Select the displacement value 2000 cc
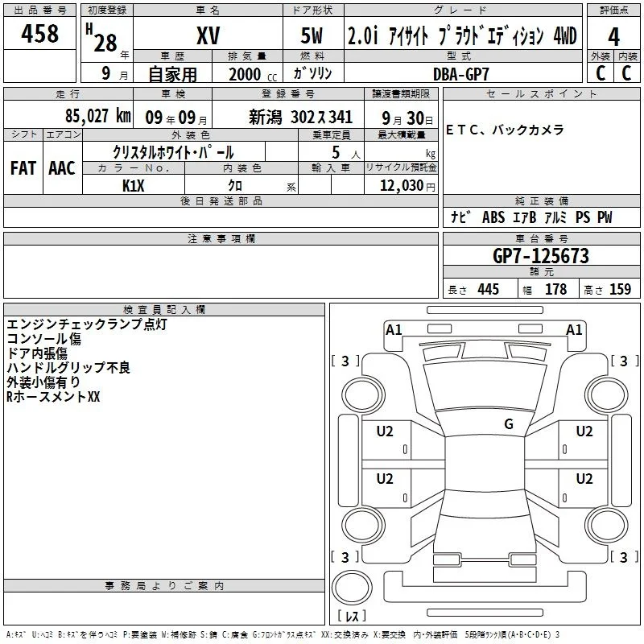This screenshot has height=644, width=644. [253, 75]
